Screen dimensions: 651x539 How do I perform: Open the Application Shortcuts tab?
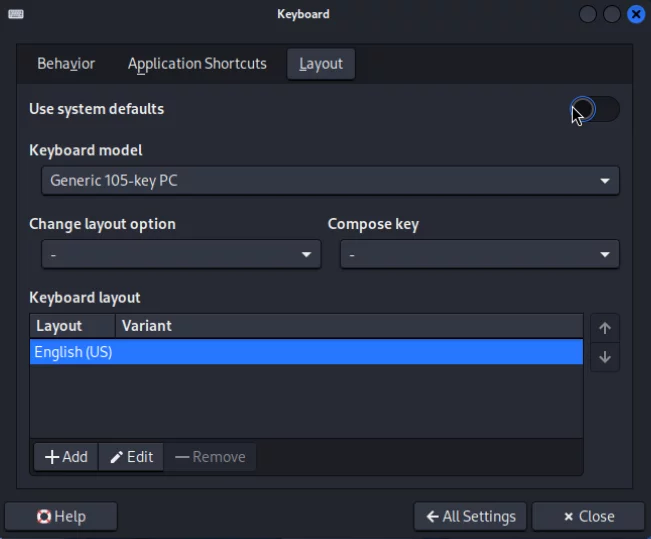[197, 64]
